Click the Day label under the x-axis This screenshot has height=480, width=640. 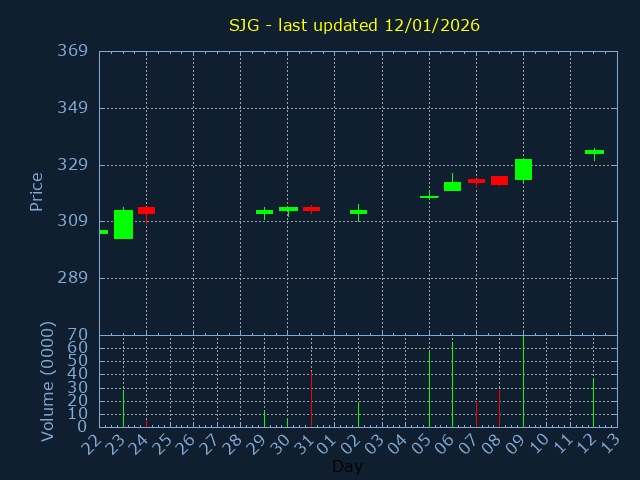pos(347,467)
